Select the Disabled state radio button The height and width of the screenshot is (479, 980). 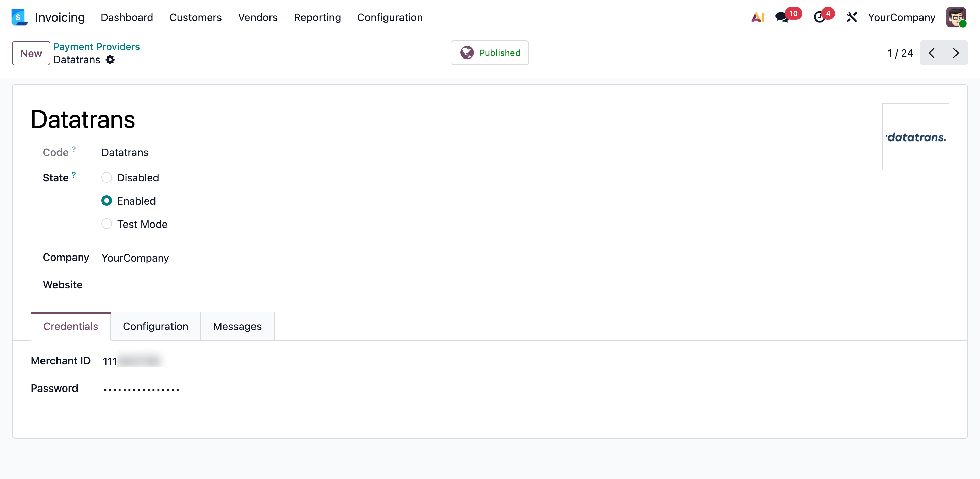tap(107, 177)
